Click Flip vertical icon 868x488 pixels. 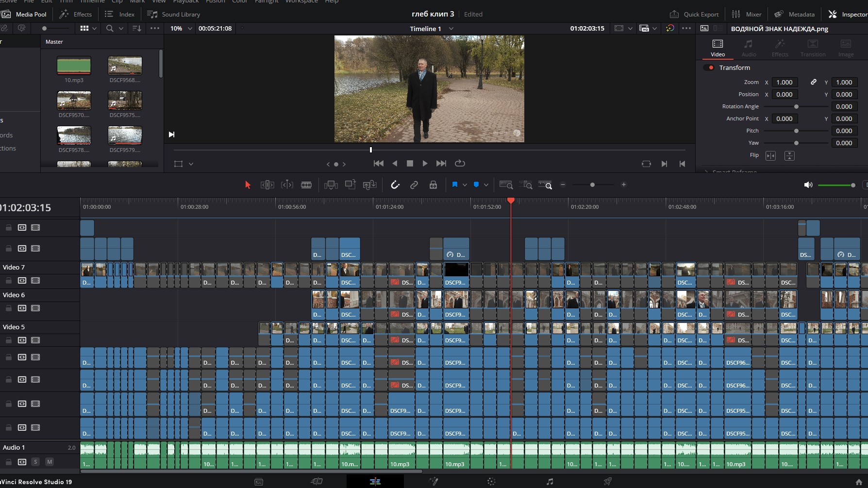(789, 155)
